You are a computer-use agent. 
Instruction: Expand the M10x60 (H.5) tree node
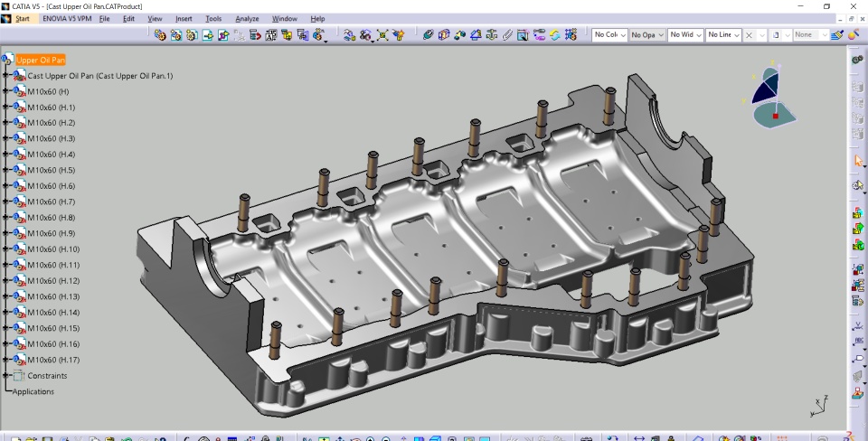click(7, 170)
